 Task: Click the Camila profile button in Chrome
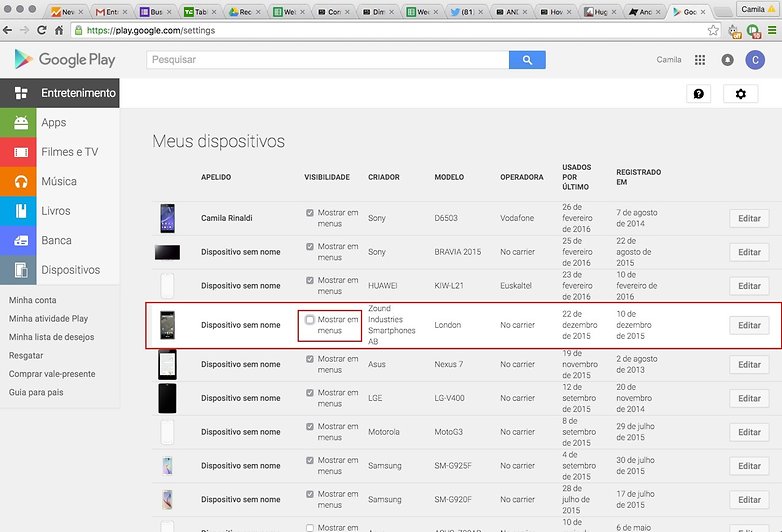[758, 9]
